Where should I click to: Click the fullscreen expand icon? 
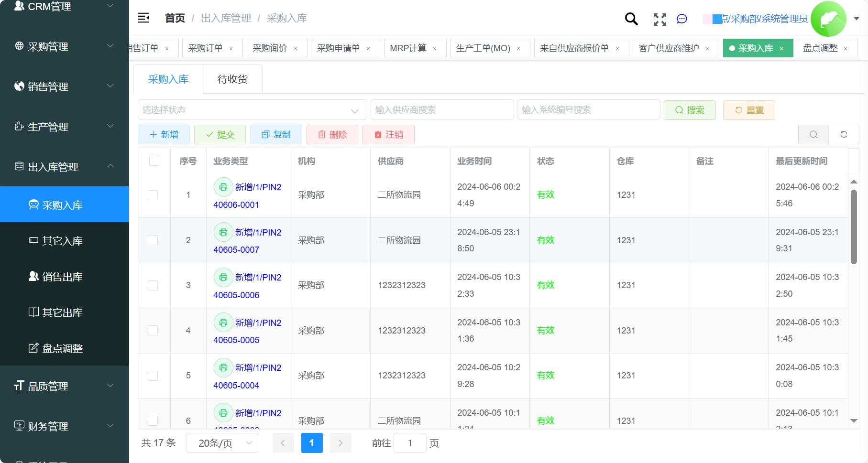[x=659, y=19]
